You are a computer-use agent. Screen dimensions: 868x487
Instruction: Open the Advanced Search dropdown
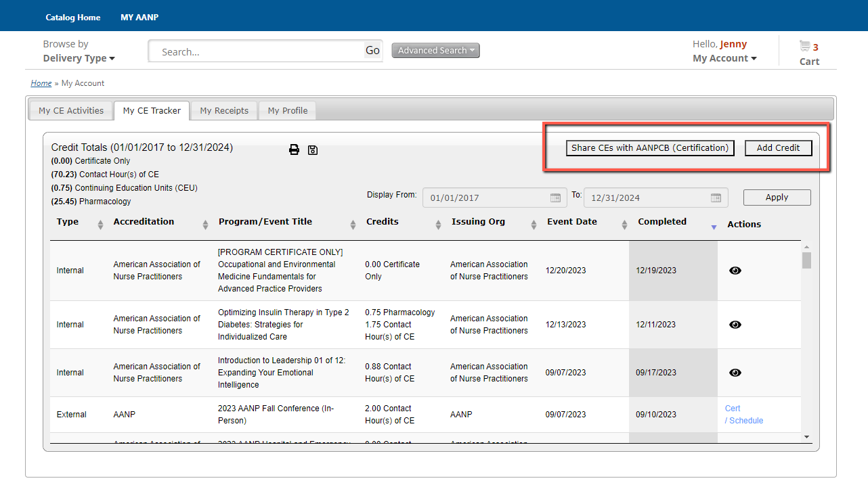point(435,51)
